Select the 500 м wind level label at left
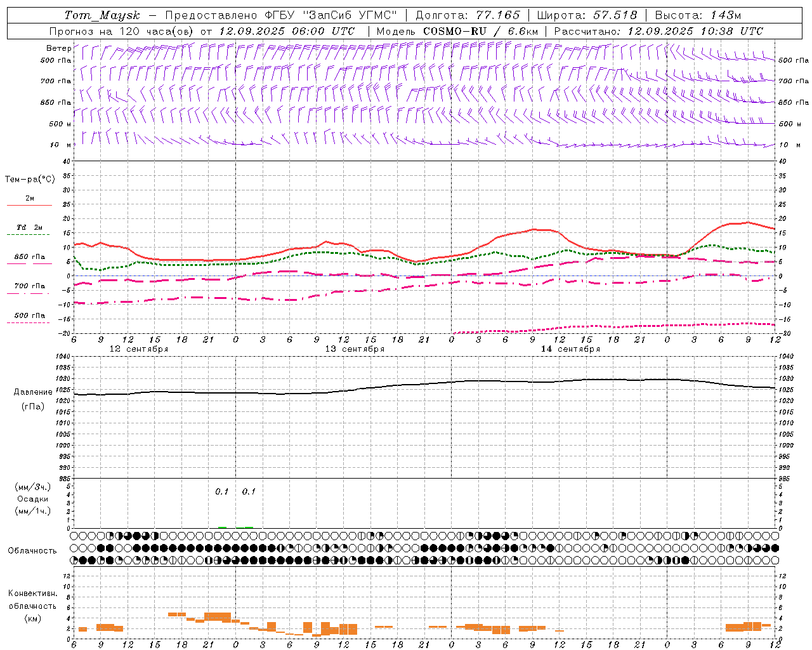 pos(60,124)
